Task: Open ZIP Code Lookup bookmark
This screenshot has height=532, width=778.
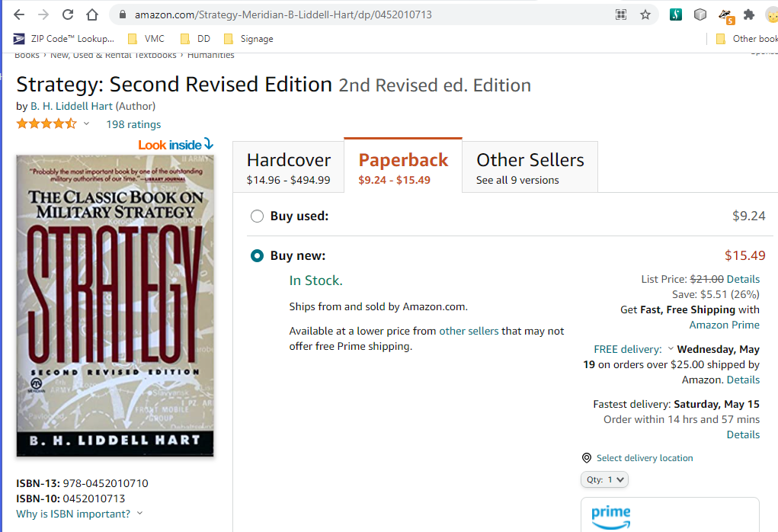Action: [63, 39]
